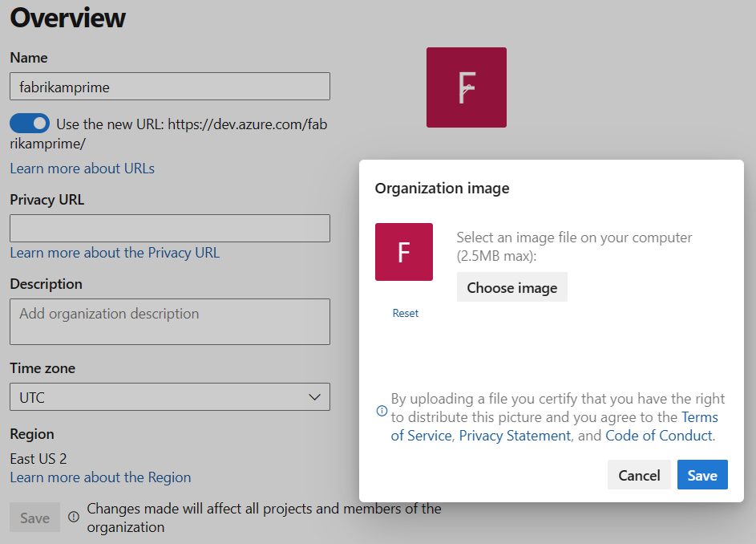The image size is (756, 544).
Task: Click Learn more about the Region link
Action: [100, 477]
